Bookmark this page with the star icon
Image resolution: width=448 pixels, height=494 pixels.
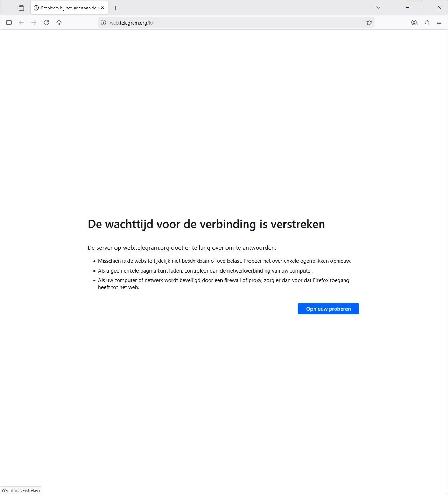(369, 22)
